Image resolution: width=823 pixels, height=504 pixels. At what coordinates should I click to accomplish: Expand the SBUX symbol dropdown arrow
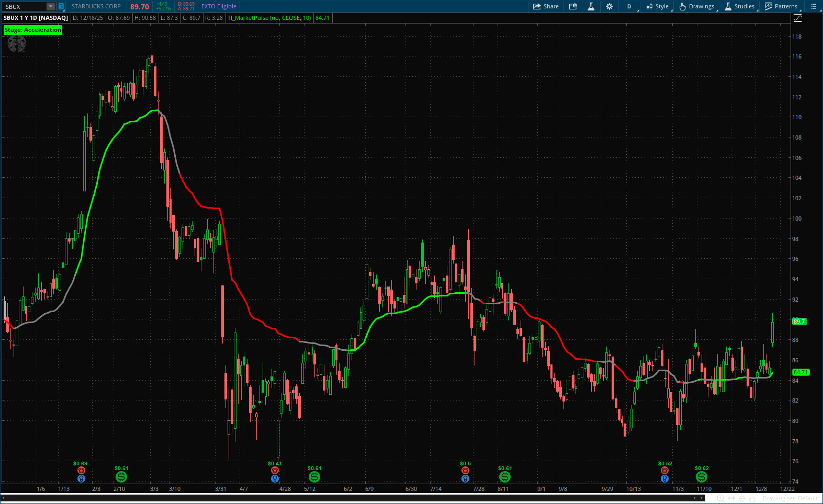coord(51,6)
